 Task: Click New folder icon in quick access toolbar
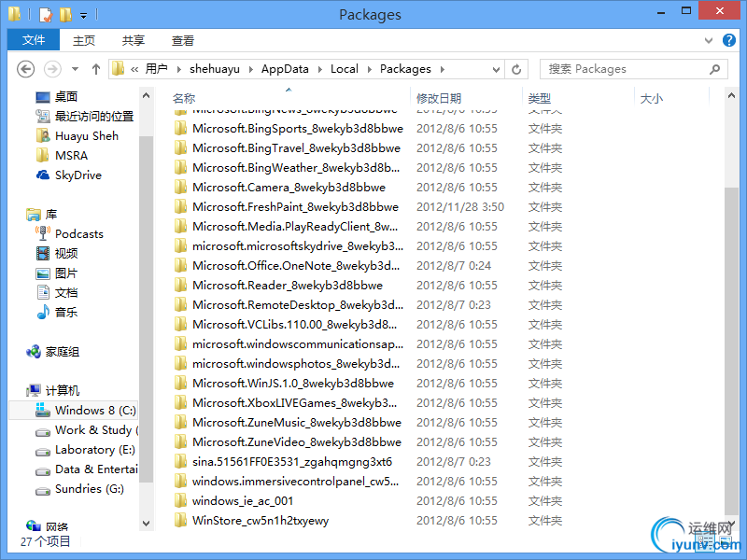[65, 15]
